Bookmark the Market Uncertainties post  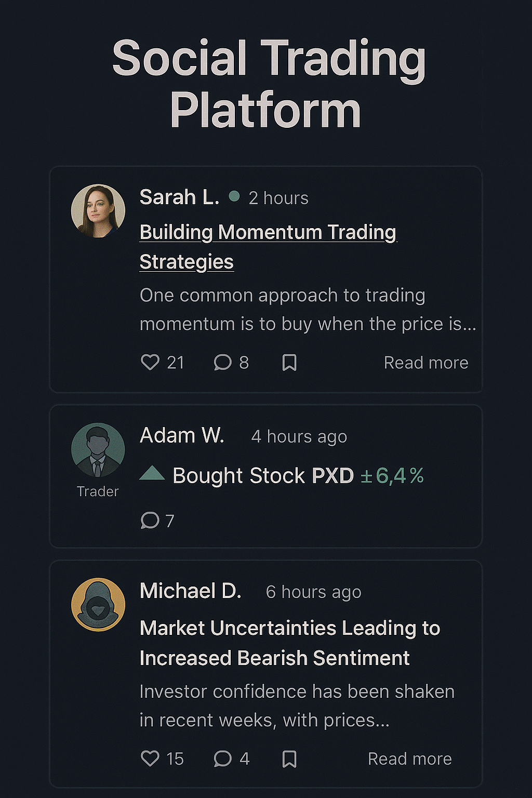(x=289, y=759)
